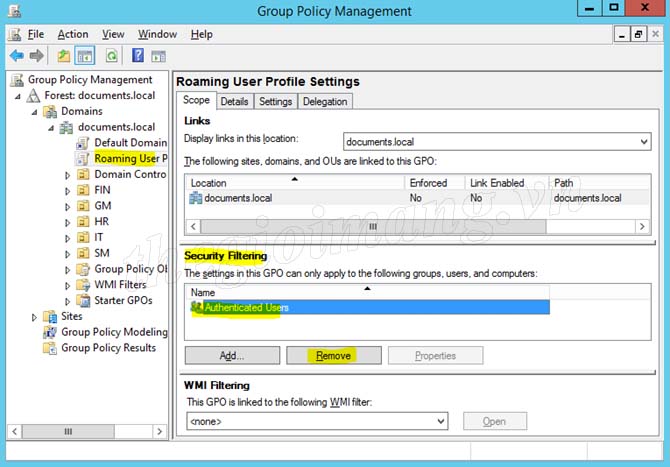Click the Sites folder icon

tap(50, 317)
